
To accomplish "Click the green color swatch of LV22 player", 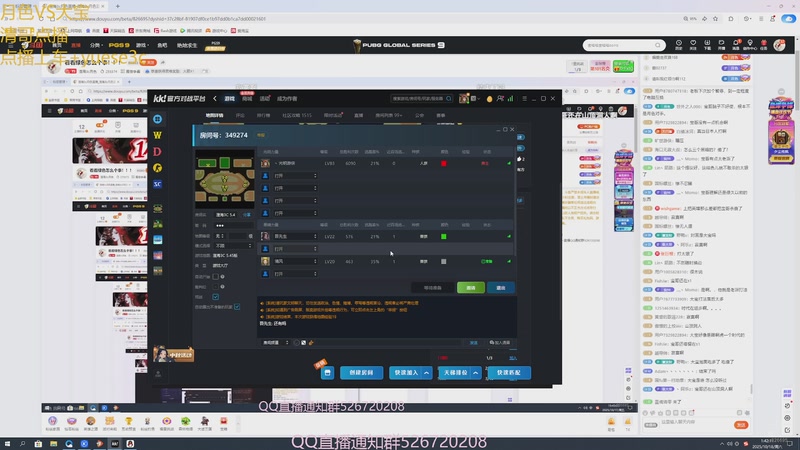I will point(443,236).
